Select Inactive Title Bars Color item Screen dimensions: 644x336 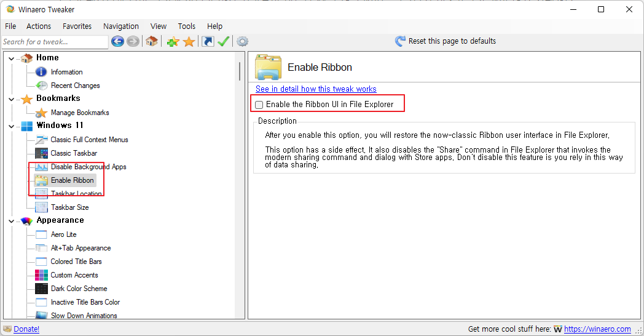[85, 302]
